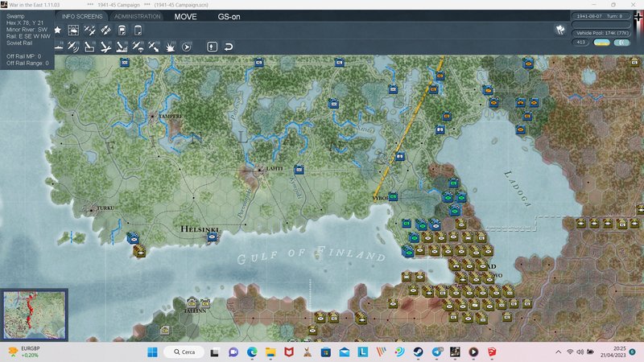The width and height of the screenshot is (644, 362).
Task: Open the weather map icon
Action: pos(73,30)
